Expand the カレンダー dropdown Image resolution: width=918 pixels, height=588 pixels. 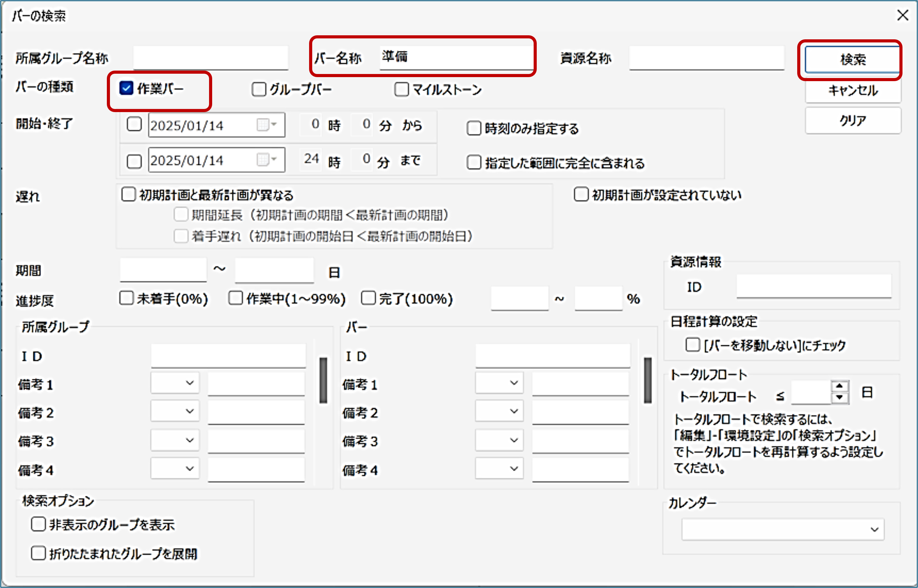point(874,529)
